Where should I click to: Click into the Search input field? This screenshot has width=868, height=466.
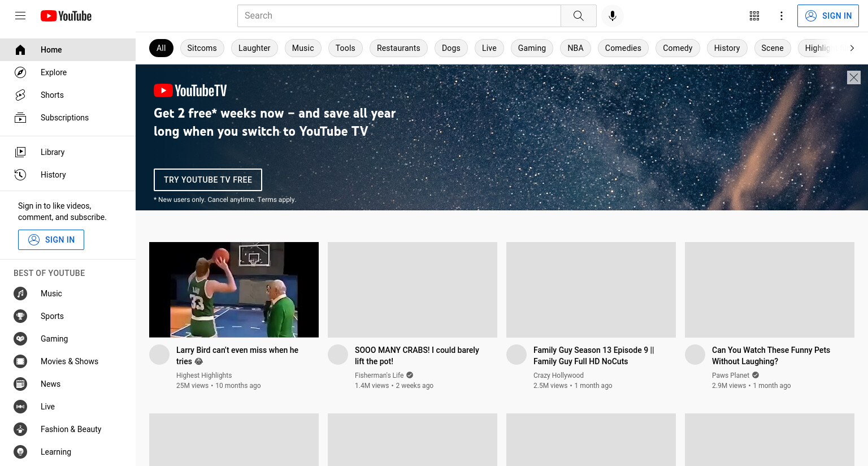tap(399, 16)
